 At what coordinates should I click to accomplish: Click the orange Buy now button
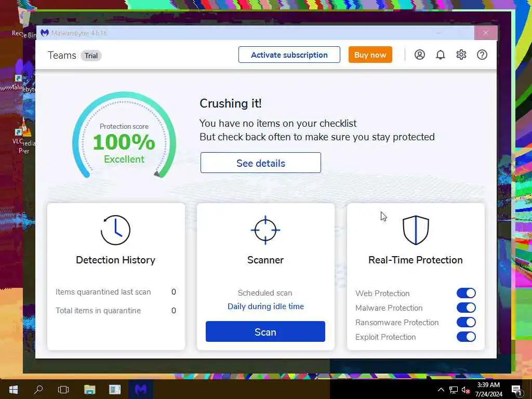click(x=370, y=55)
